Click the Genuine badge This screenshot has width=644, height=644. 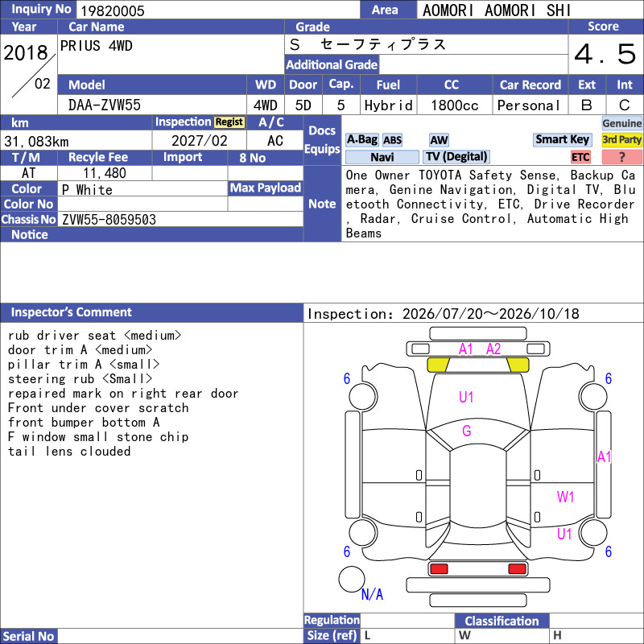pyautogui.click(x=621, y=123)
